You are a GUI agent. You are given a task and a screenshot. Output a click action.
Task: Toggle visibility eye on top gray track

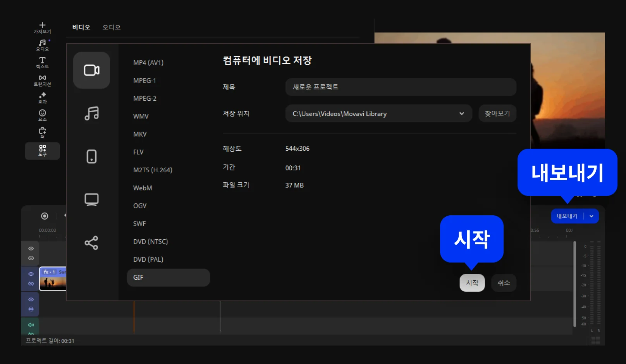tap(31, 249)
